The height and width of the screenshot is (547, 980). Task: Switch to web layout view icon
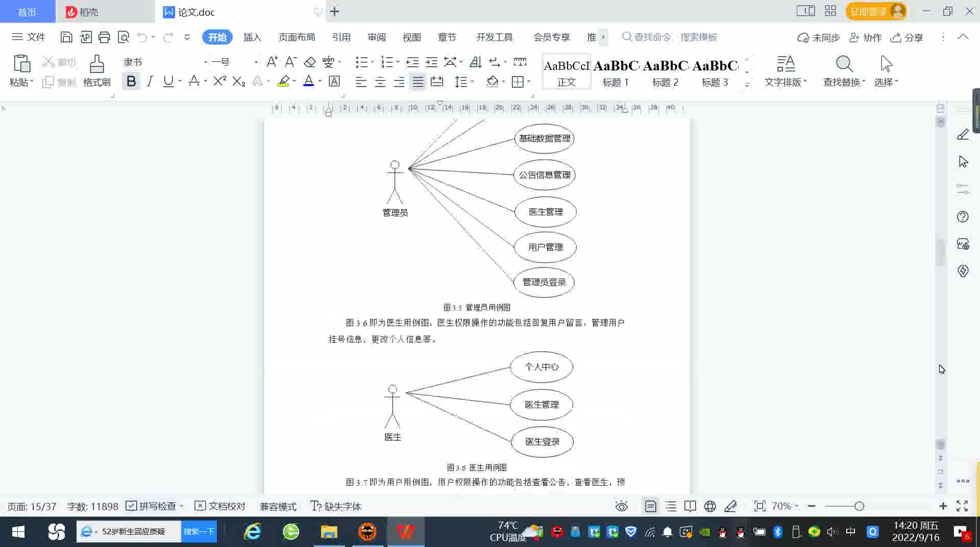tap(710, 506)
